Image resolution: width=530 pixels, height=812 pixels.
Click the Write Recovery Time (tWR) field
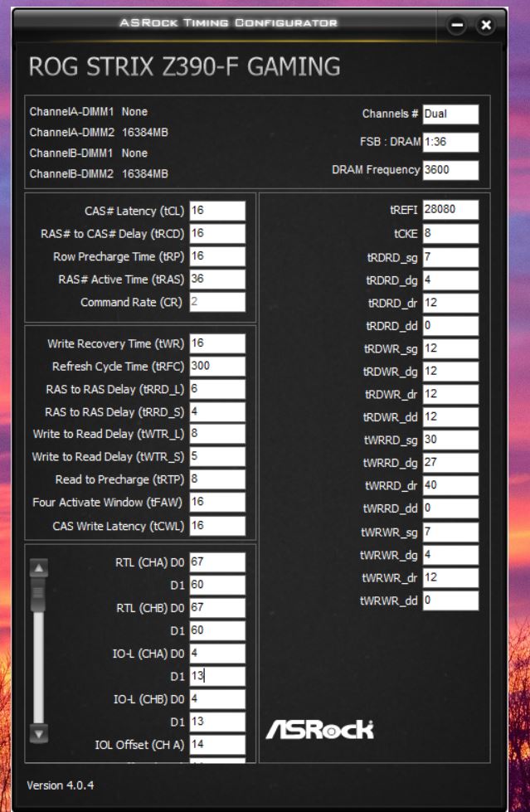point(217,343)
